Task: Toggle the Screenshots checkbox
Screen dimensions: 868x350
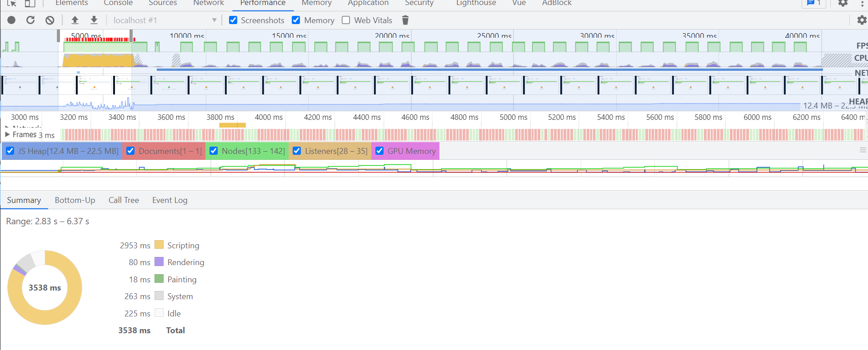Action: [x=233, y=20]
